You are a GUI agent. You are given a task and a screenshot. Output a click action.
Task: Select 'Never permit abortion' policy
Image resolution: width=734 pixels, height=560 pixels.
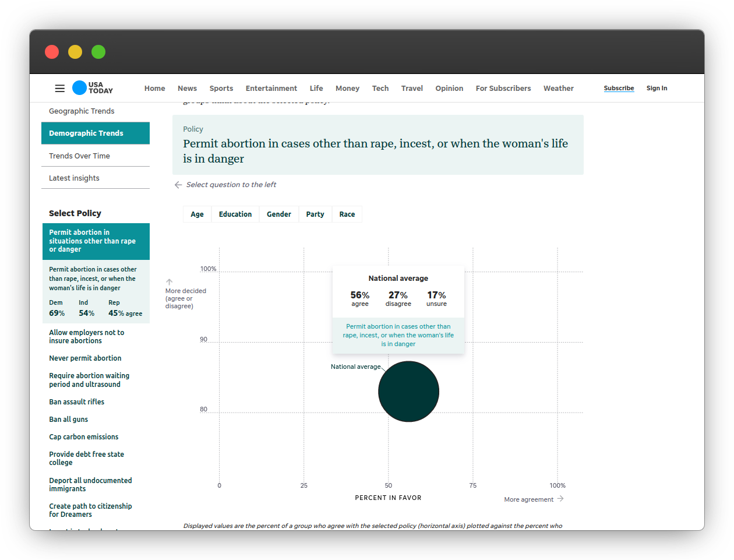(85, 358)
